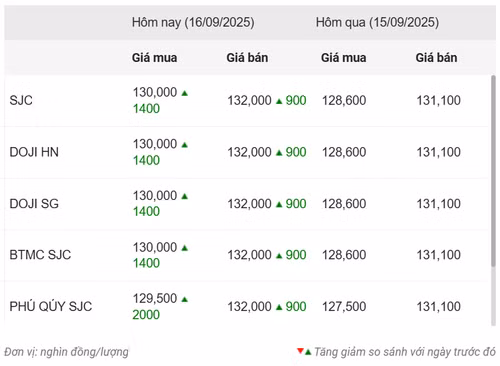The image size is (500, 366).
Task: Select the DOJI SG row label
Action: (x=34, y=204)
